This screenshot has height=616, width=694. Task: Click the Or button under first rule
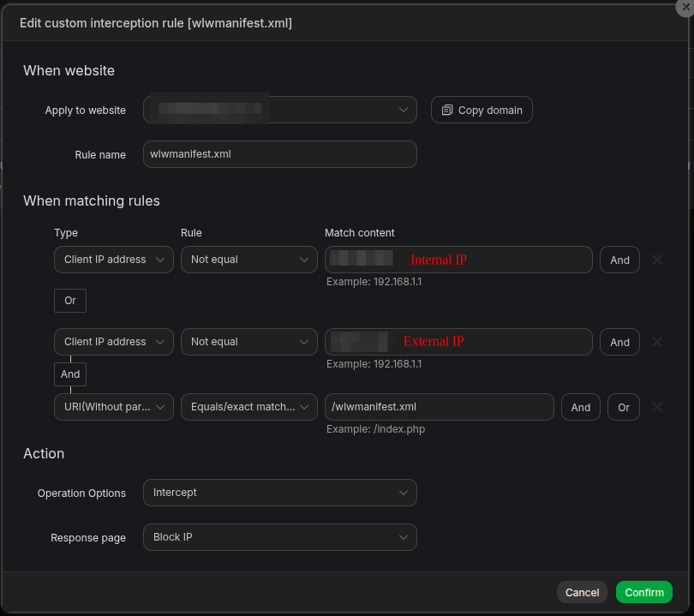[x=70, y=301]
